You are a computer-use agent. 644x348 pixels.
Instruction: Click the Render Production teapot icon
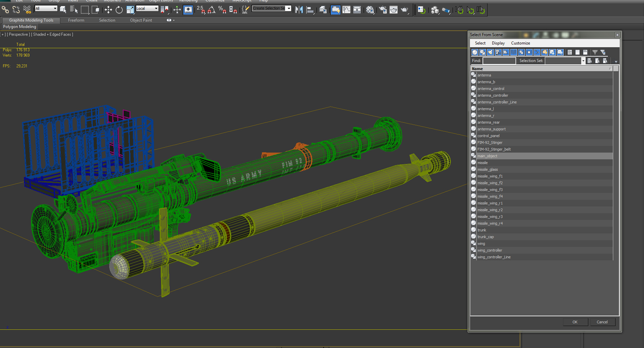(x=405, y=10)
